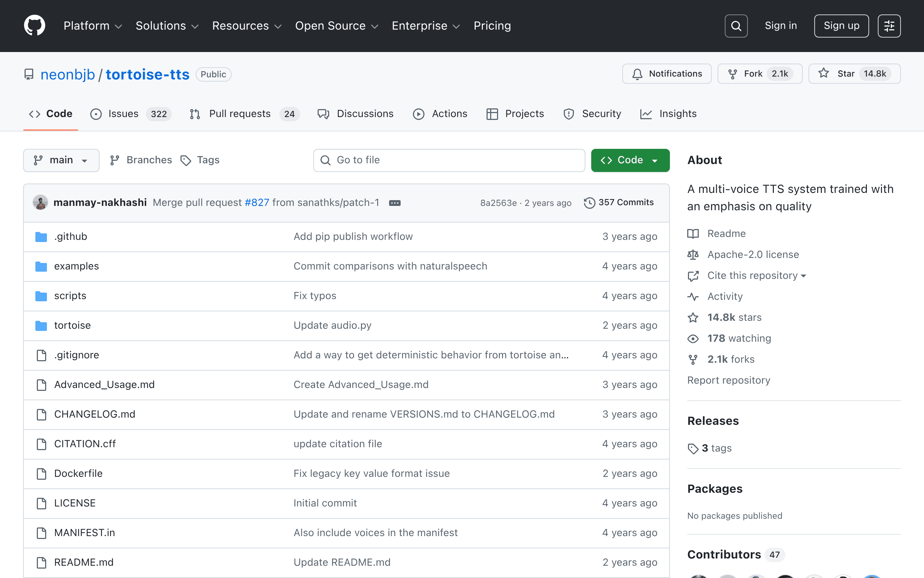
Task: Expand the Enterprise menu
Action: point(426,26)
